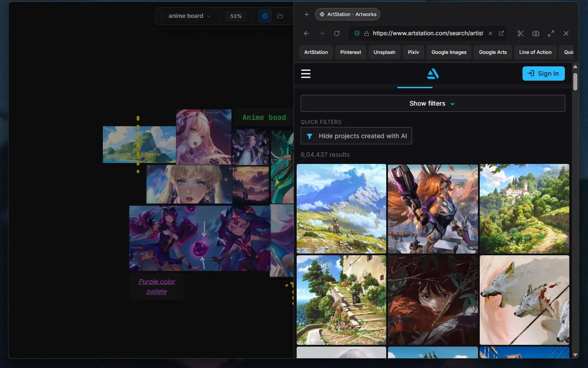
Task: Go back in the browser panel
Action: pyautogui.click(x=306, y=33)
